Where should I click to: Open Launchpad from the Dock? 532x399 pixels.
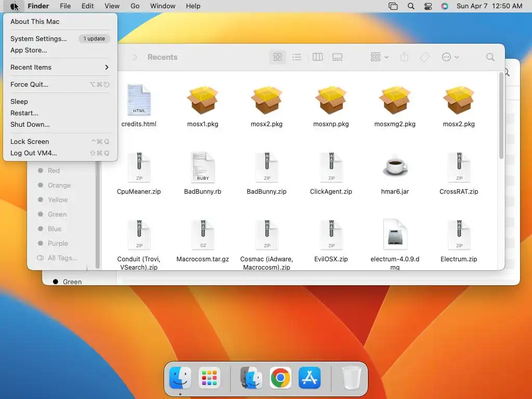(x=209, y=378)
